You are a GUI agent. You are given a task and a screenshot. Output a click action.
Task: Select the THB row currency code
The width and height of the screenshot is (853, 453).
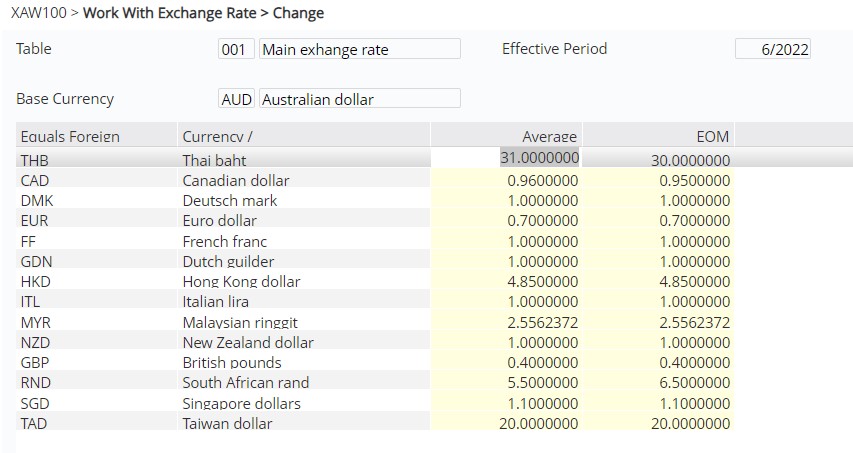(x=35, y=160)
